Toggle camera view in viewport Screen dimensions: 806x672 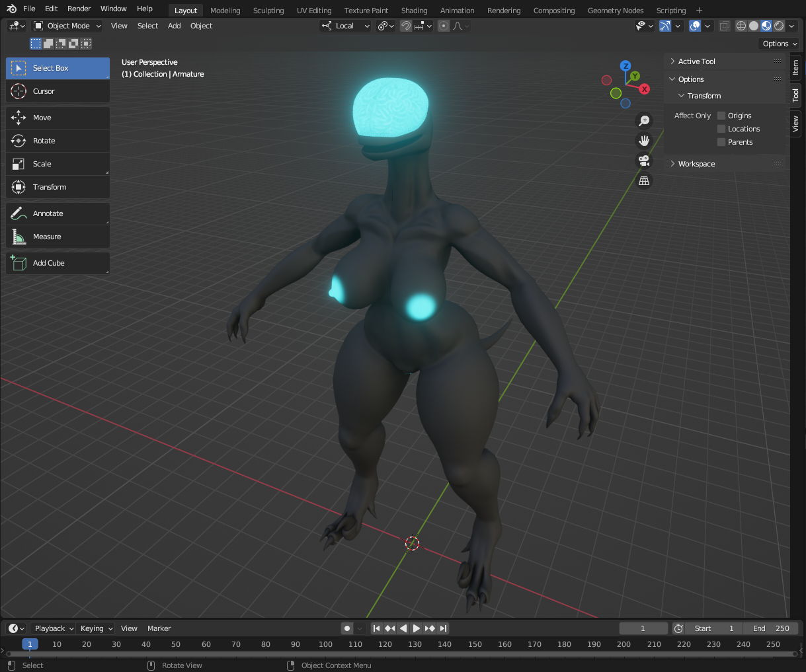643,161
